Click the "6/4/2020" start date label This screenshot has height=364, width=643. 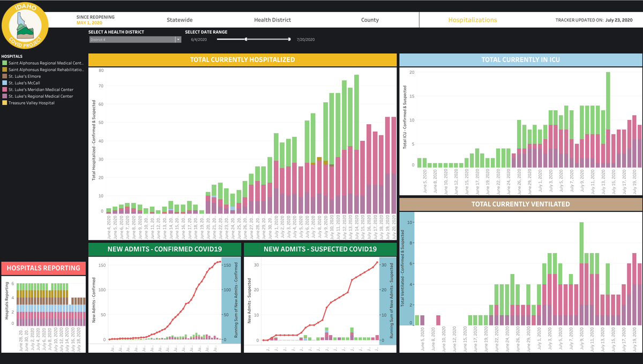click(199, 40)
